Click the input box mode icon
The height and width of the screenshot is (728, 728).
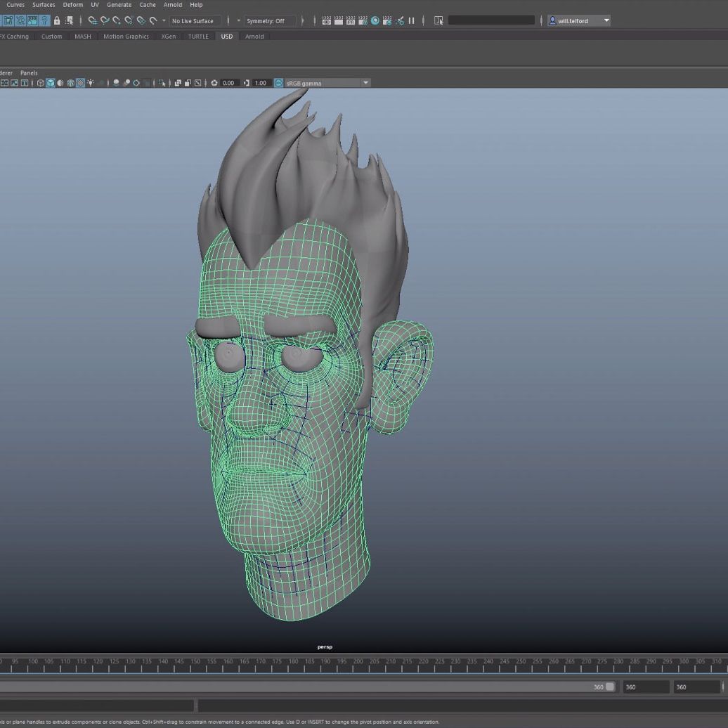(x=438, y=20)
